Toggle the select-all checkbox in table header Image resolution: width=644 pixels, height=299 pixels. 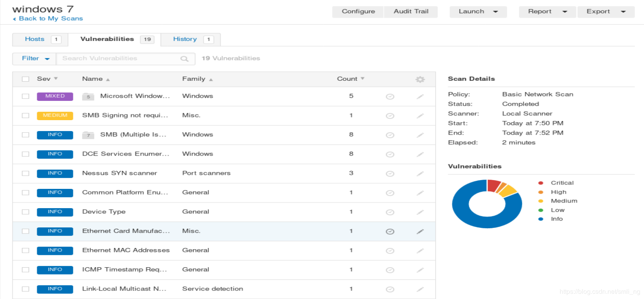[26, 79]
